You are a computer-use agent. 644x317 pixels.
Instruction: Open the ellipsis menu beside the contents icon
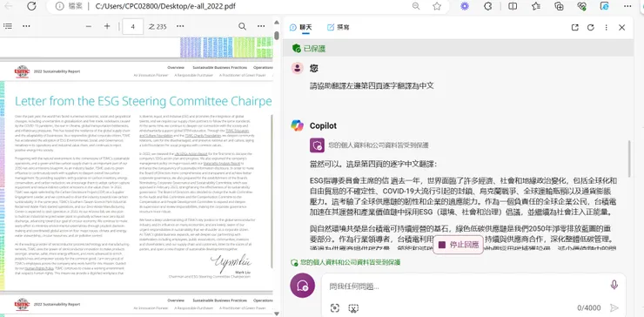click(26, 26)
